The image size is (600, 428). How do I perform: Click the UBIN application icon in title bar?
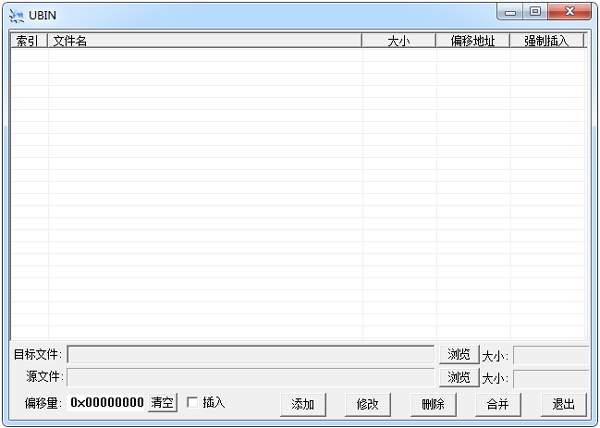click(x=16, y=15)
